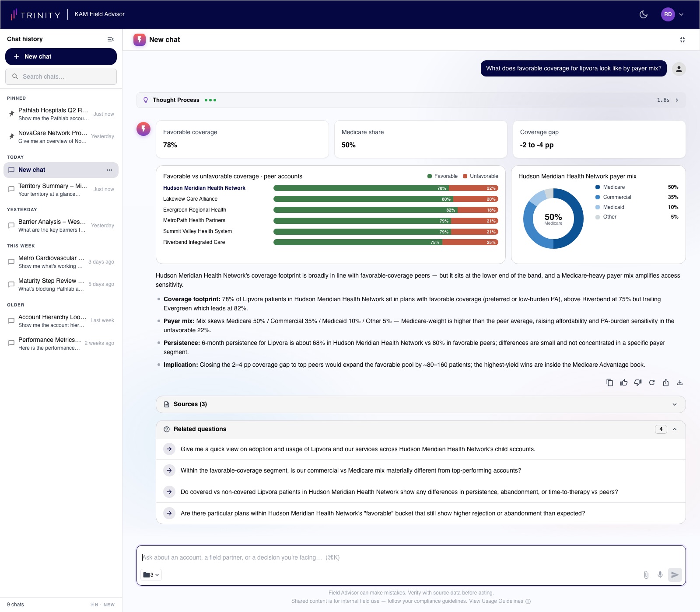Toggle Commercial legend in payer mix
The height and width of the screenshot is (612, 700).
click(x=637, y=197)
